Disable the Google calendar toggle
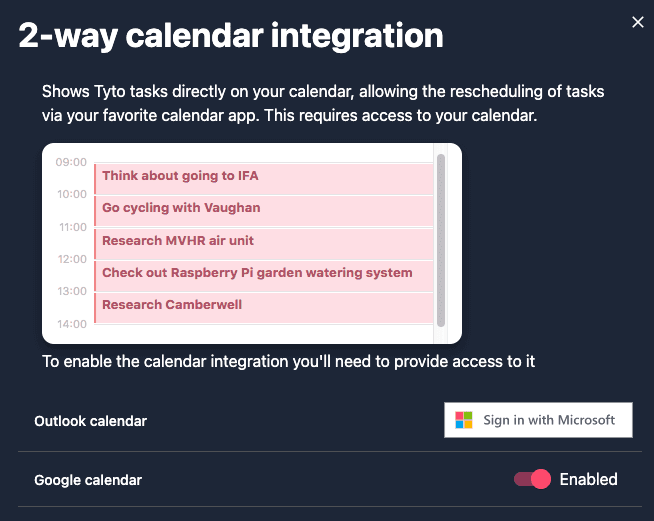 tap(532, 479)
